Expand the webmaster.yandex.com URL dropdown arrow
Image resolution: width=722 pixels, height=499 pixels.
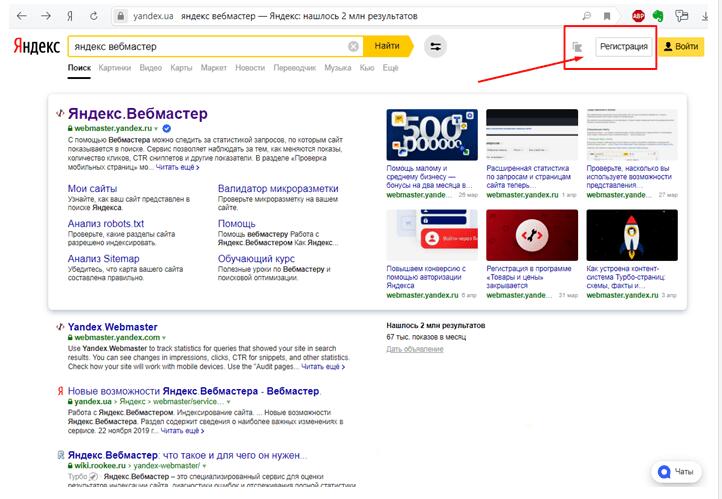click(x=163, y=338)
